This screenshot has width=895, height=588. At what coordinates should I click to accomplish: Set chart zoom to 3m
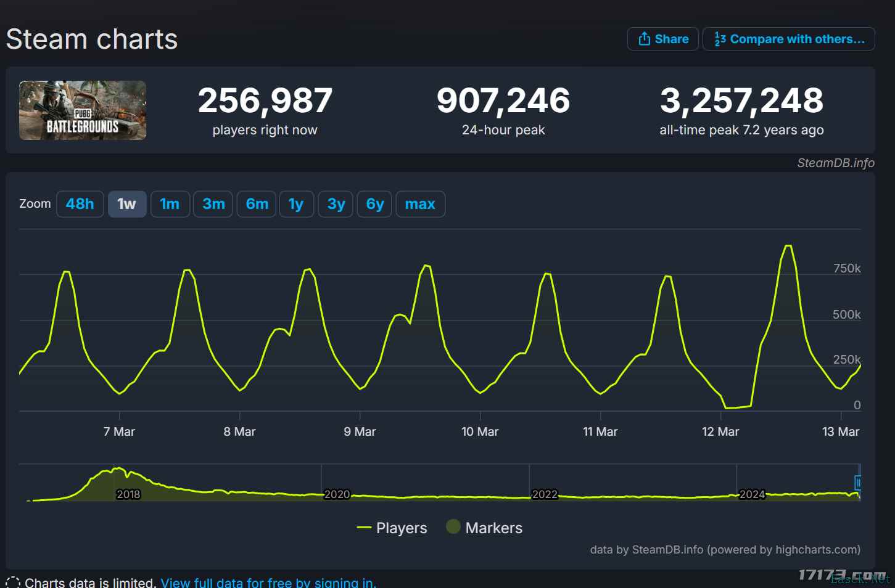click(213, 204)
